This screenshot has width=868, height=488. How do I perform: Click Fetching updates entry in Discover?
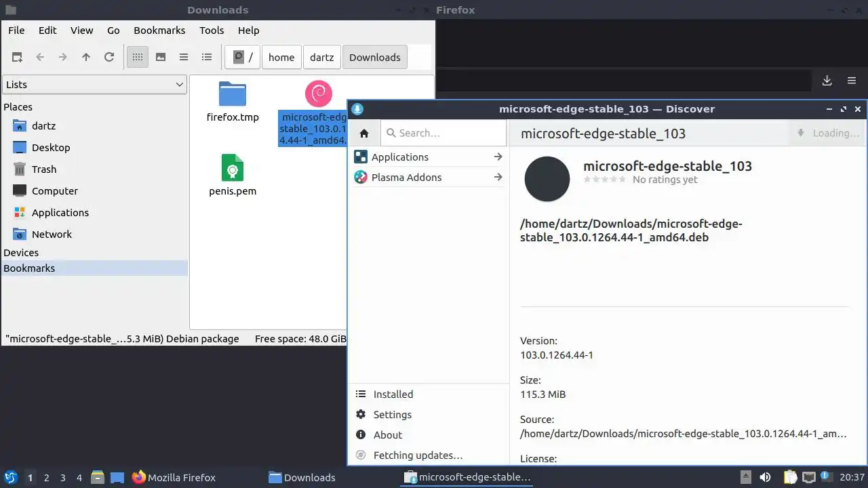[428, 455]
